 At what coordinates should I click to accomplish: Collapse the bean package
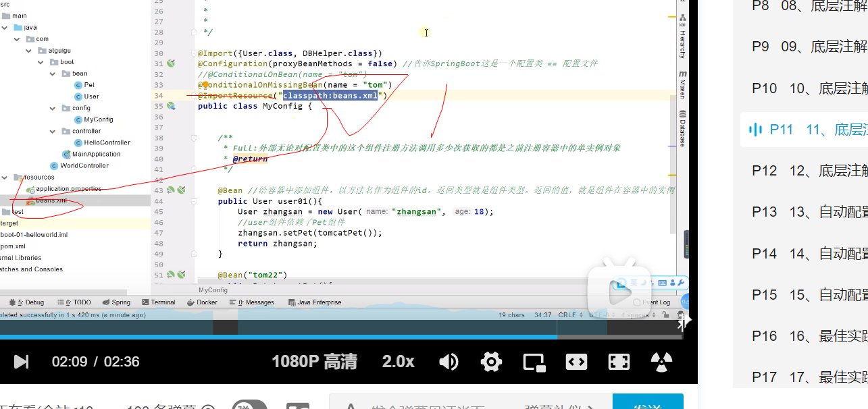point(53,74)
